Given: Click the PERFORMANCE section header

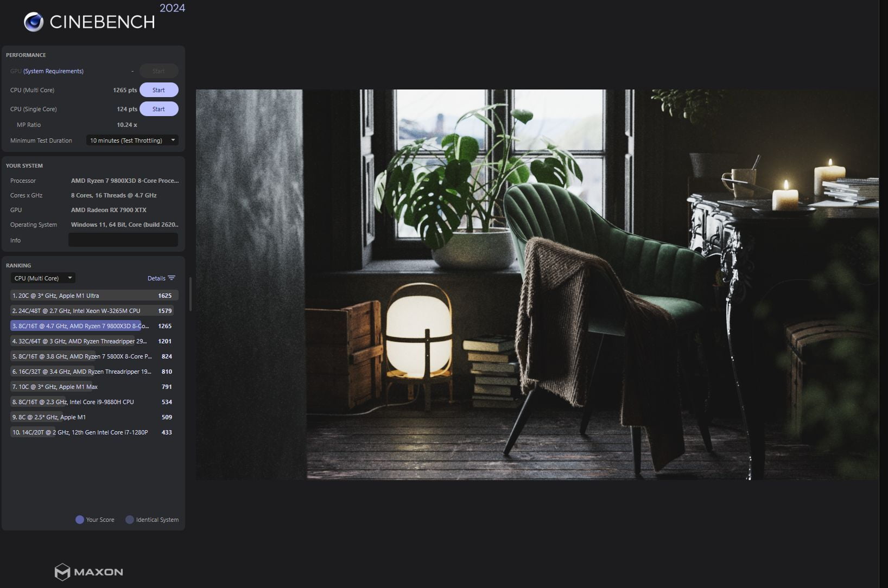Looking at the screenshot, I should [x=26, y=55].
